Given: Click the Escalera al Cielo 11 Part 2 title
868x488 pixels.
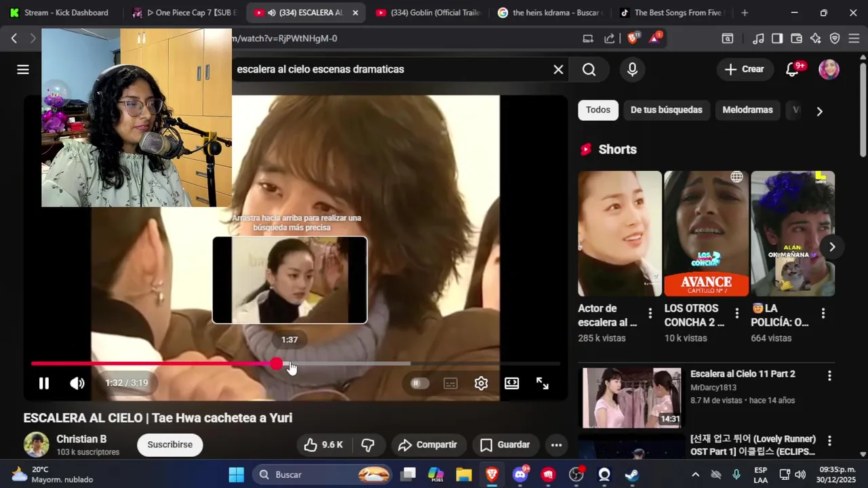Looking at the screenshot, I should 743,374.
